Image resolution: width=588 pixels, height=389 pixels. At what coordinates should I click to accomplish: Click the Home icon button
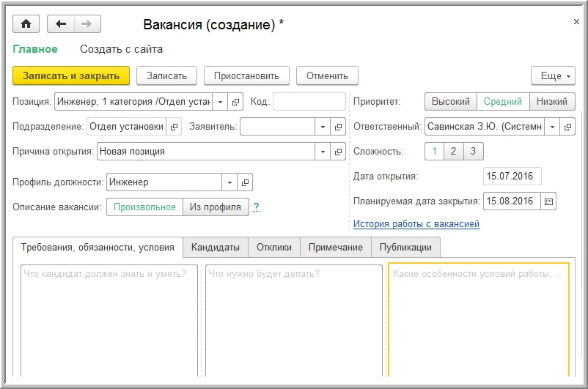[x=27, y=24]
